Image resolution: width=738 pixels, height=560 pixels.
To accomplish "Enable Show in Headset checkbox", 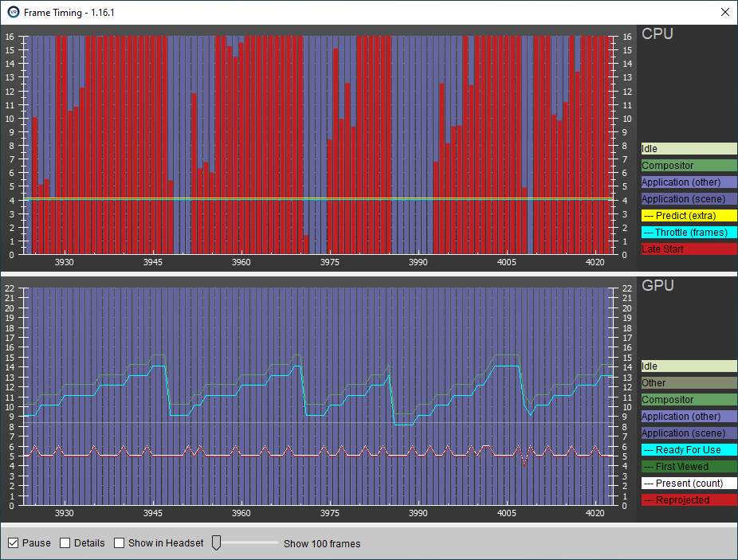I will pos(120,543).
